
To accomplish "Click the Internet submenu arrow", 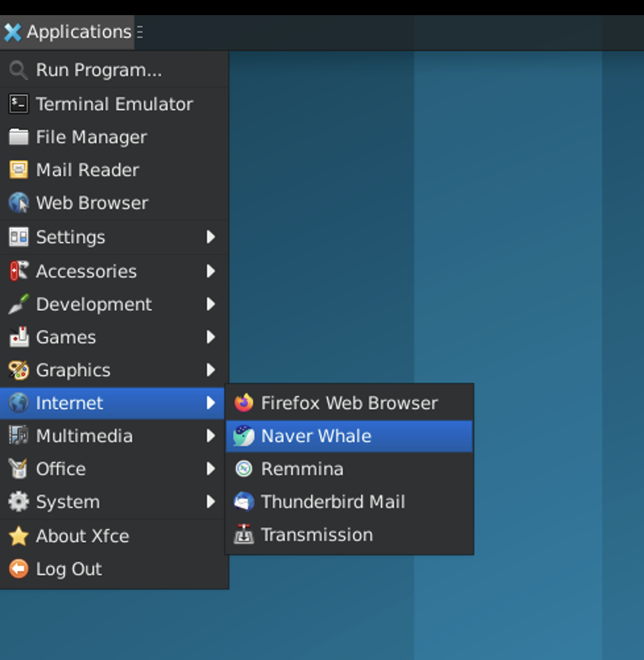I will coord(211,403).
